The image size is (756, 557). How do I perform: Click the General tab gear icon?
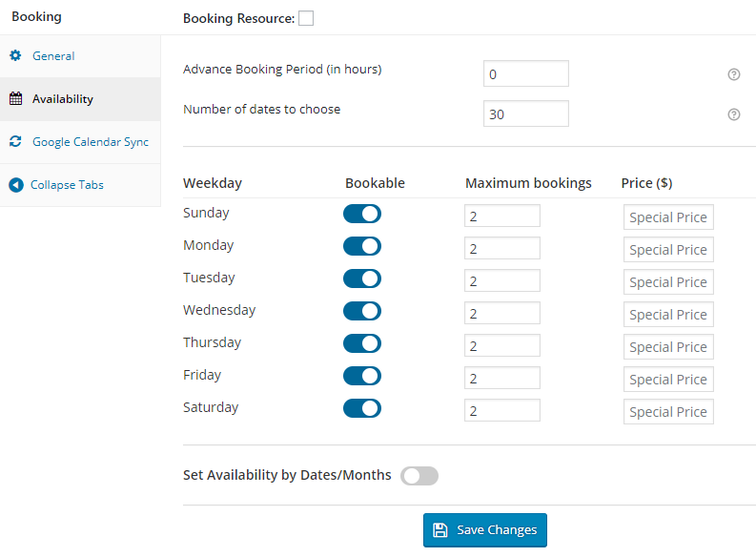[x=15, y=56]
